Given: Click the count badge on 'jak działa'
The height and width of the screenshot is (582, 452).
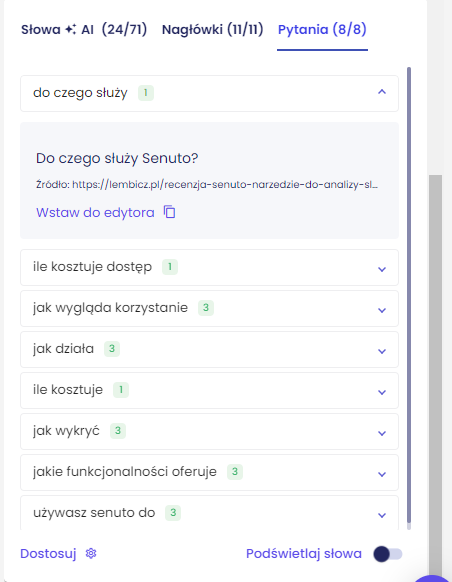Looking at the screenshot, I should pyautogui.click(x=112, y=349).
